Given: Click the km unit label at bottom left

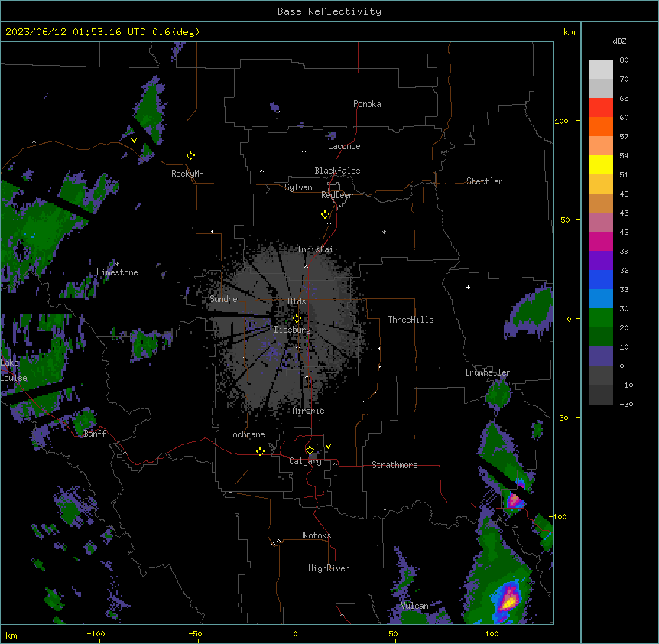Looking at the screenshot, I should tap(11, 635).
